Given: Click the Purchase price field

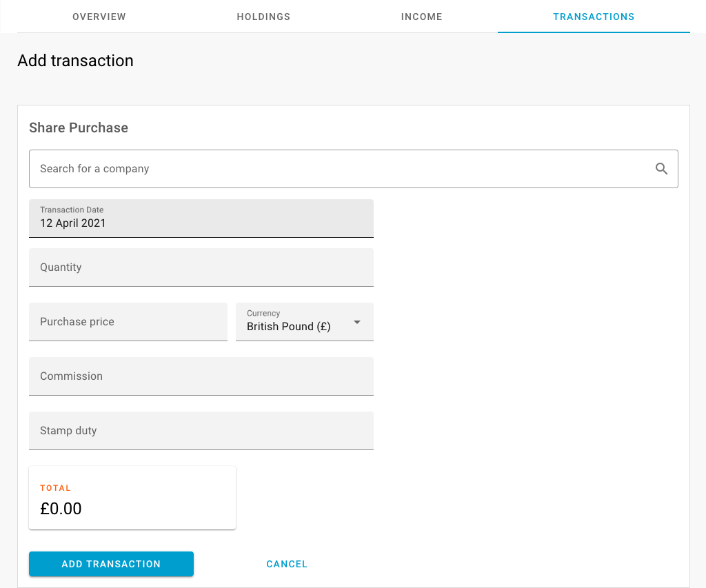Looking at the screenshot, I should point(128,322).
